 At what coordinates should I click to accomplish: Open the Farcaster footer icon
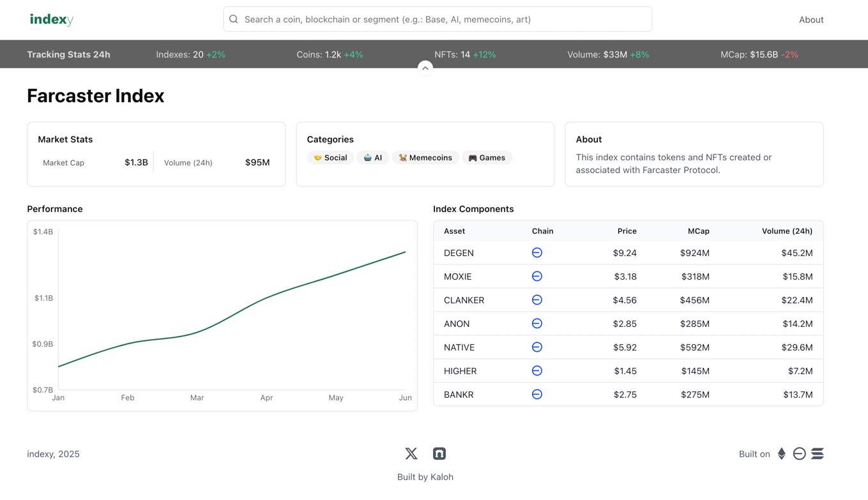439,453
